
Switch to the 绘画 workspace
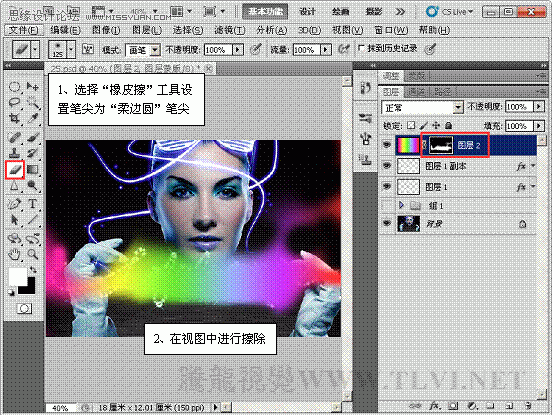tap(340, 12)
